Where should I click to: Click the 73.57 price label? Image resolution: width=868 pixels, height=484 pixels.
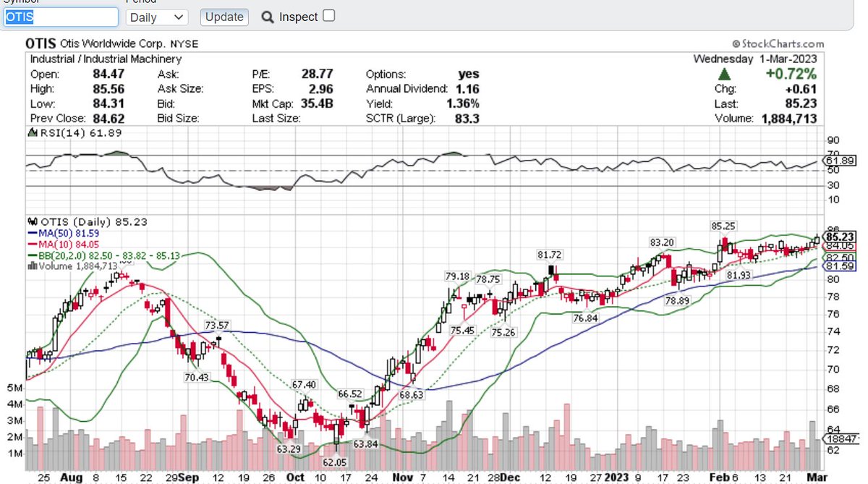click(x=217, y=326)
